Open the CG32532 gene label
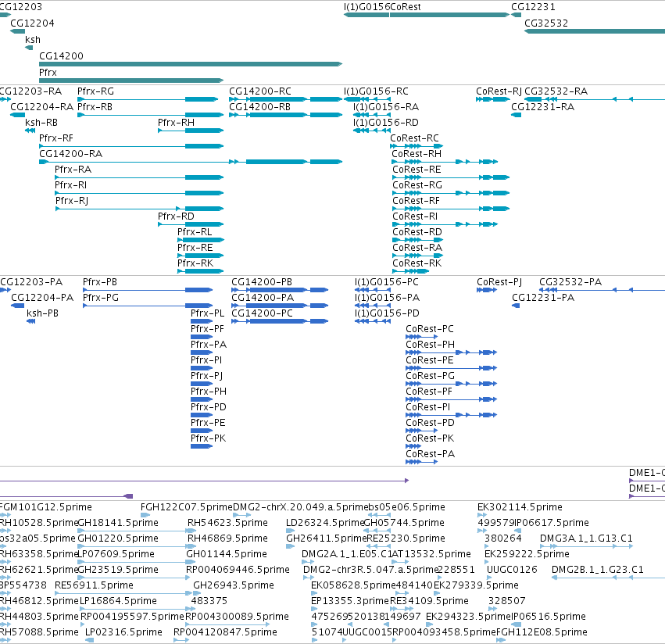This screenshot has height=644, width=665. click(x=546, y=23)
